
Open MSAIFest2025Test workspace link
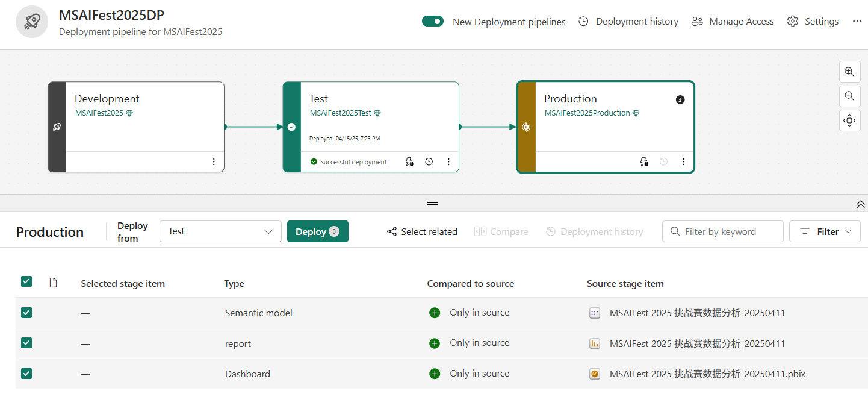click(x=341, y=113)
